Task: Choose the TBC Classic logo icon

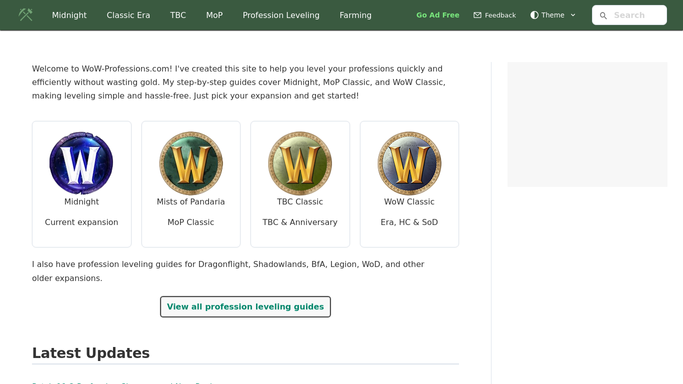Action: tap(300, 163)
